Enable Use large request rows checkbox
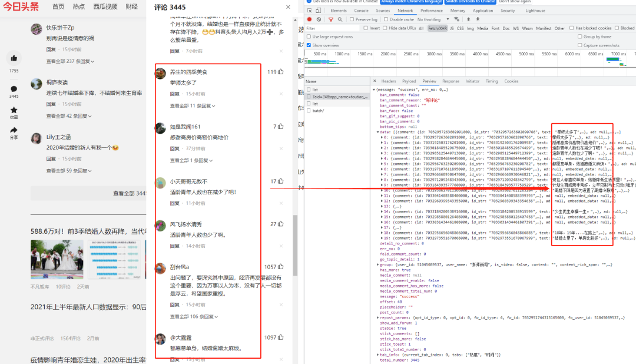 point(309,37)
